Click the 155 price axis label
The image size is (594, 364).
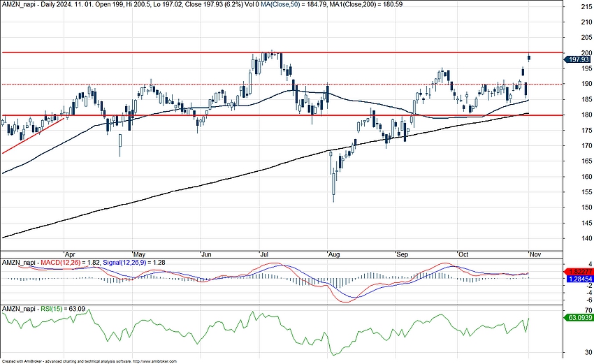[586, 192]
